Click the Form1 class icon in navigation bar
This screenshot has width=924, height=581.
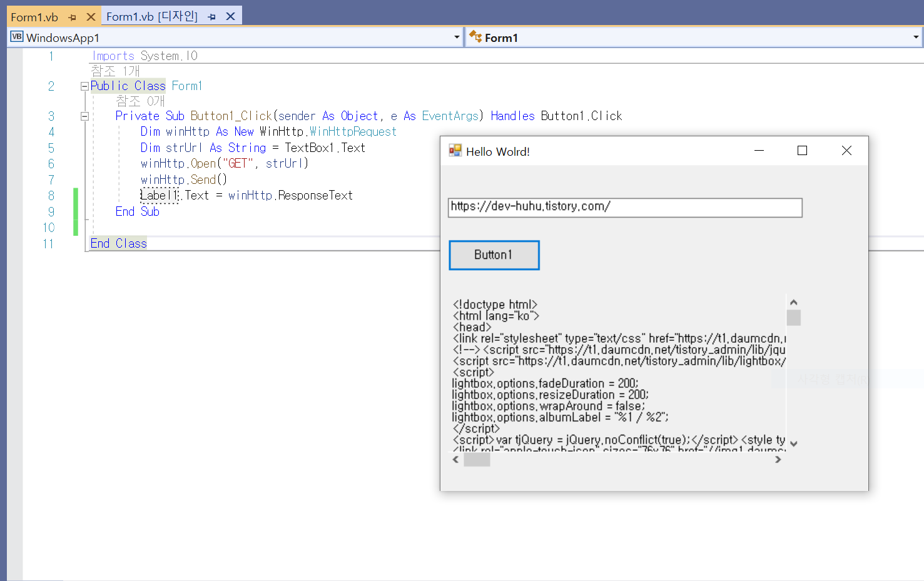point(475,37)
